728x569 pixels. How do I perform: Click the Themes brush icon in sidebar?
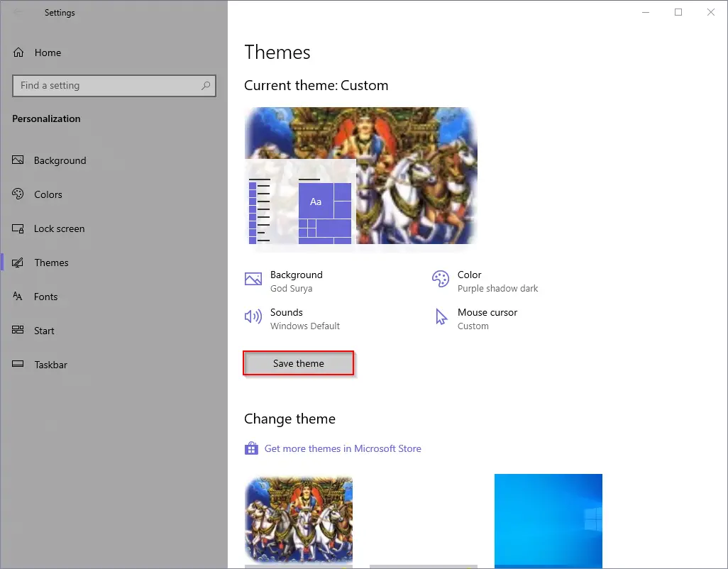18,263
